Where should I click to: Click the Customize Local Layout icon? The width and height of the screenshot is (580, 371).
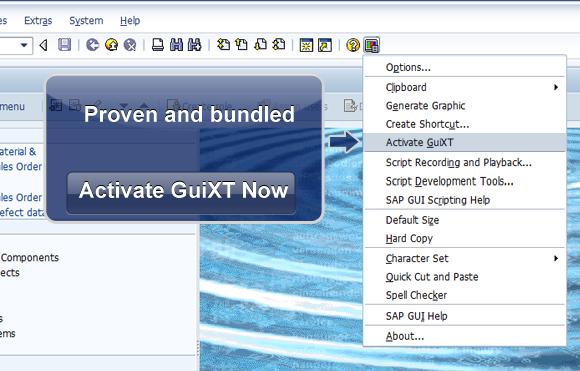pyautogui.click(x=372, y=45)
